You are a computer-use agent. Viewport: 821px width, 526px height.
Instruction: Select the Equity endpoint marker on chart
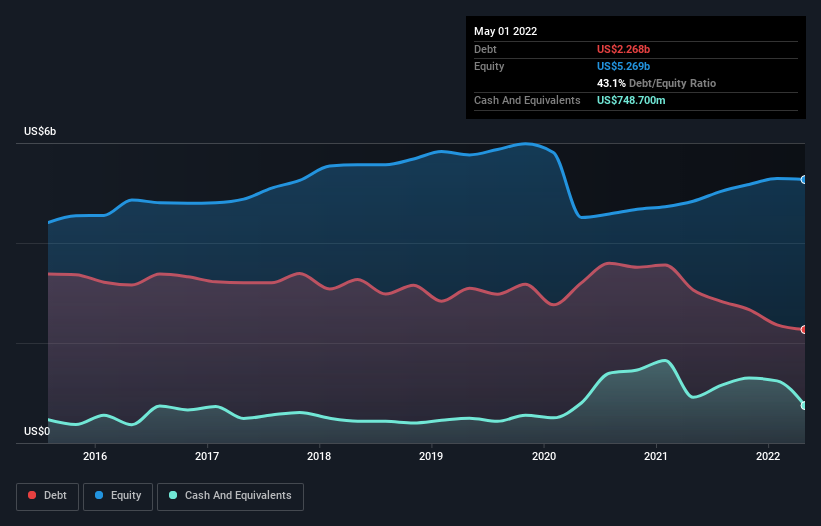tap(804, 180)
